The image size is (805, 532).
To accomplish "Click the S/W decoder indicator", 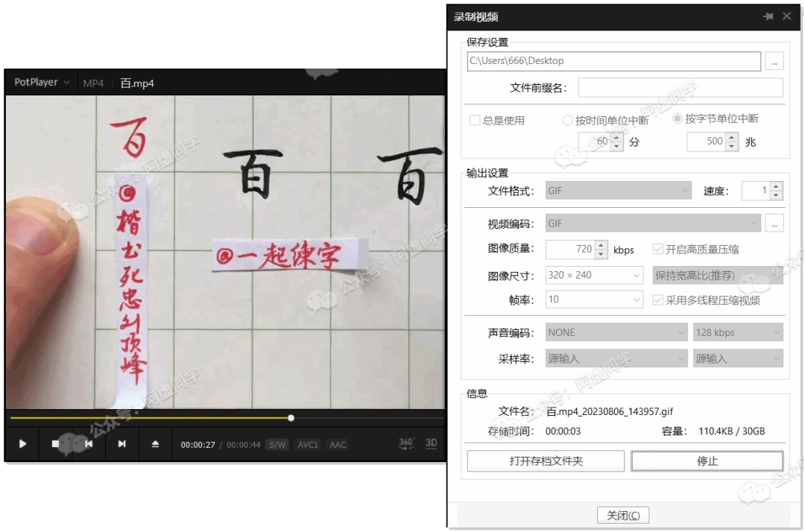I will (277, 445).
